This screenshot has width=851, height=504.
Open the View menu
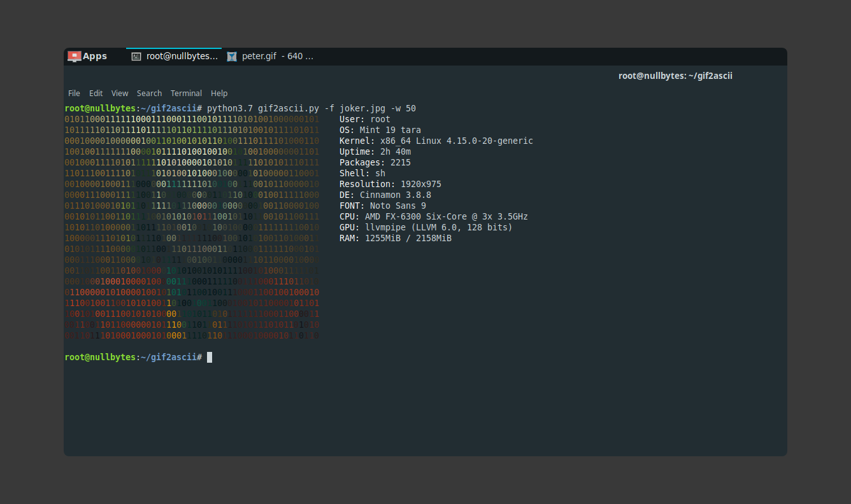[120, 93]
